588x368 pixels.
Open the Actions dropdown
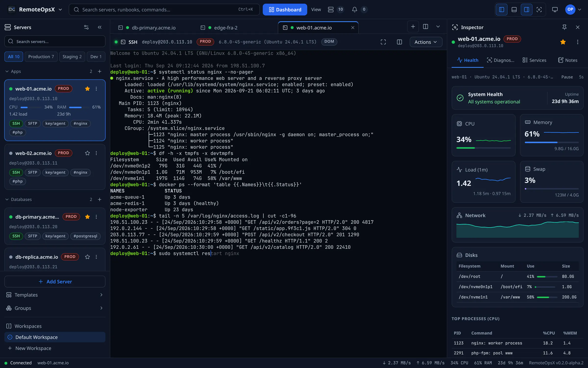426,42
